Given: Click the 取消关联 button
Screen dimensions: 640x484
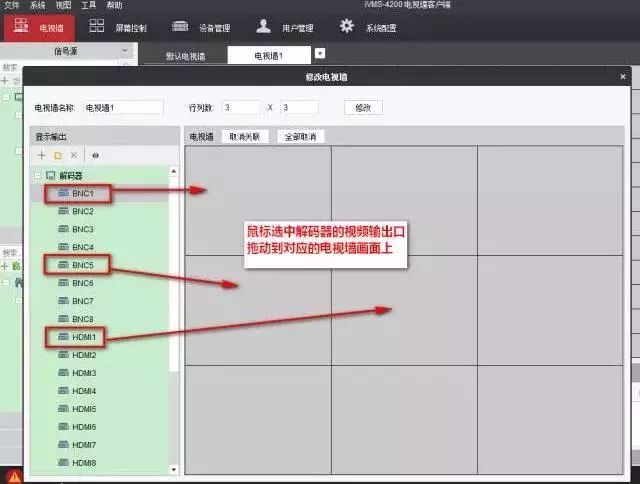Looking at the screenshot, I should pos(244,137).
